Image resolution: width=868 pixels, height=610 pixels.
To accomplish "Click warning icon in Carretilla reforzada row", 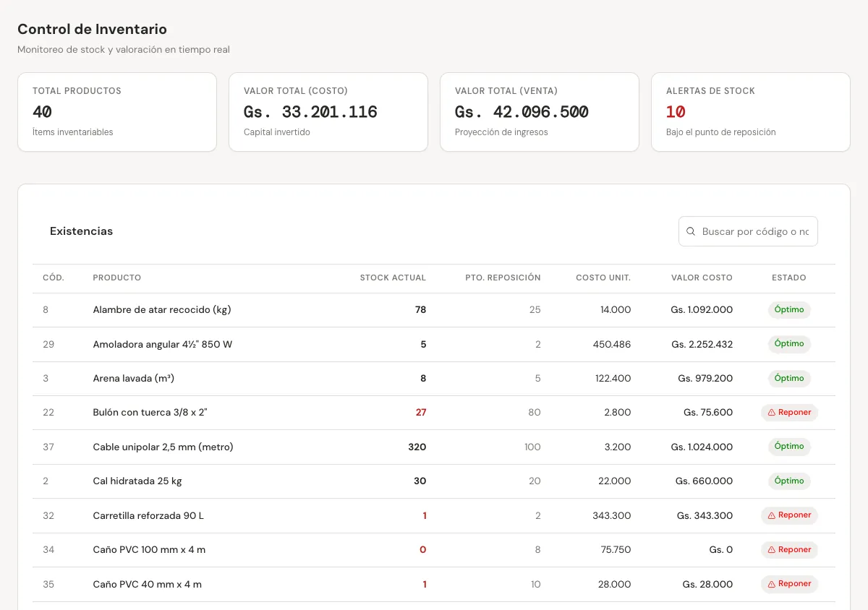I will 772,515.
